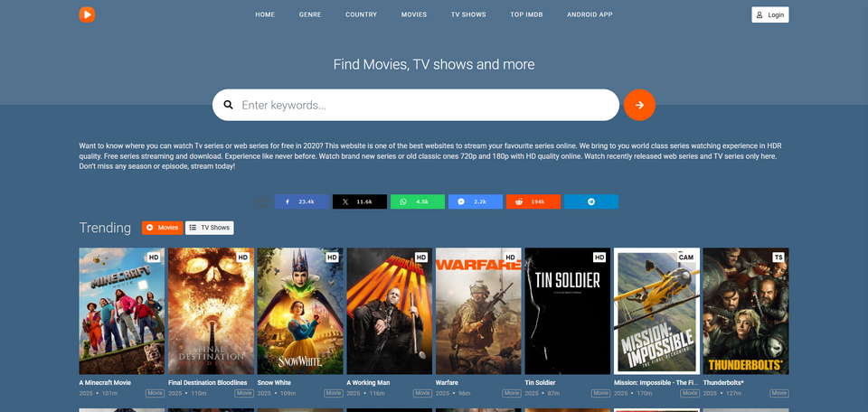
Task: Go to TV SHOWS in the navigation
Action: point(468,14)
